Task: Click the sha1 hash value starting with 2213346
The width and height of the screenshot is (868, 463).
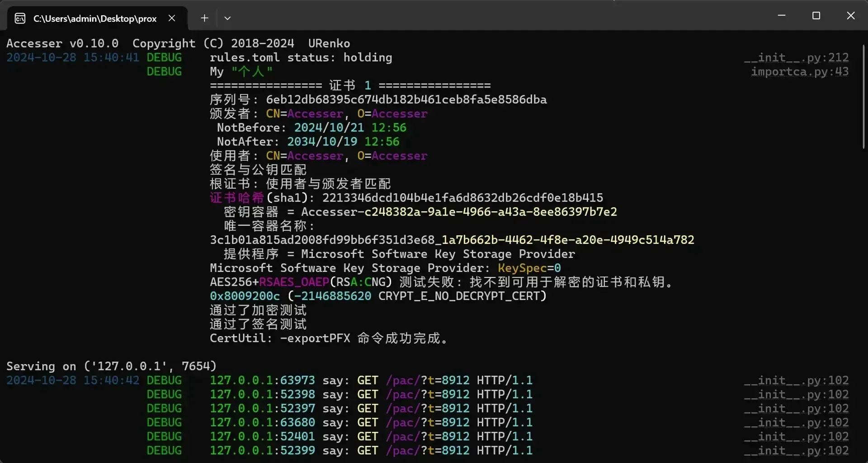Action: coord(462,198)
